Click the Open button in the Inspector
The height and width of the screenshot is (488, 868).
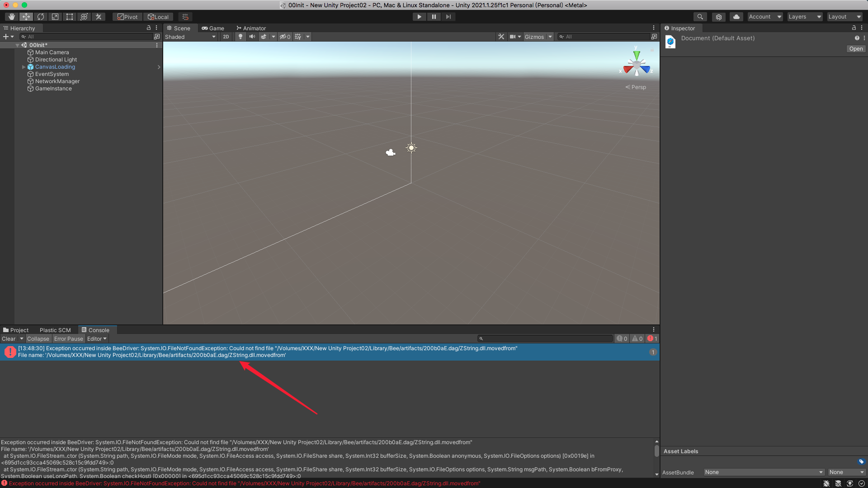[x=856, y=49]
